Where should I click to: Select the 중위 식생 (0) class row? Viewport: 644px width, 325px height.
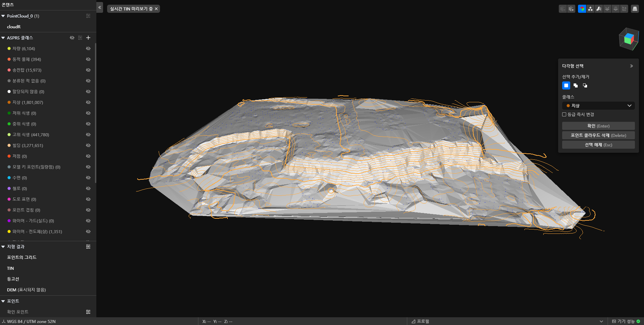[47, 124]
